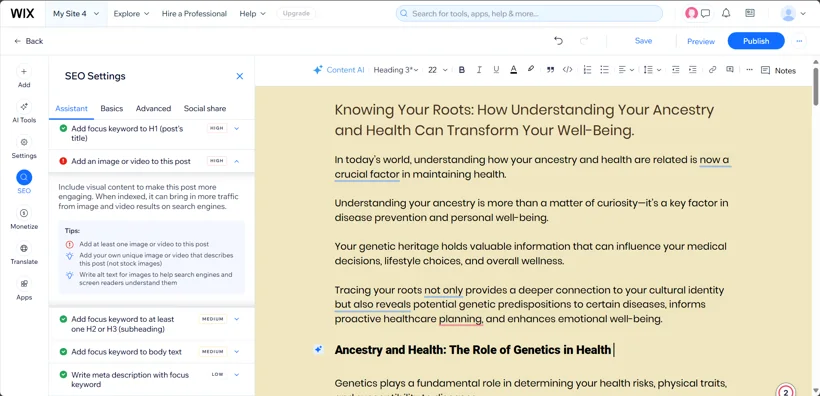Open the Heading 3 style dropdown

(x=396, y=70)
